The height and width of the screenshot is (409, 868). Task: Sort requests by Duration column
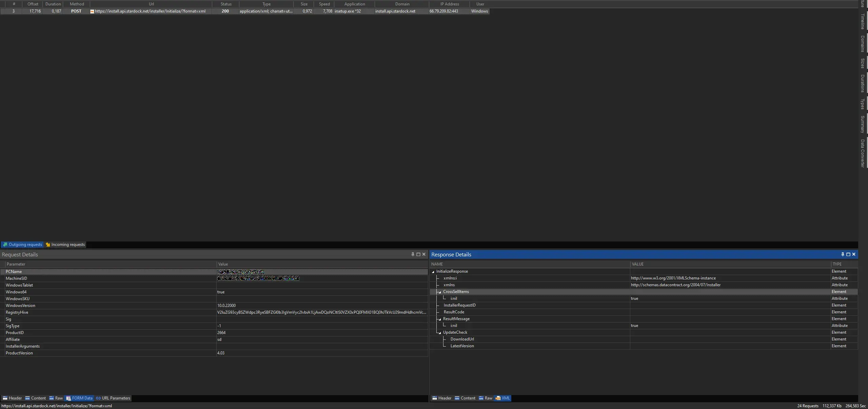click(x=53, y=4)
